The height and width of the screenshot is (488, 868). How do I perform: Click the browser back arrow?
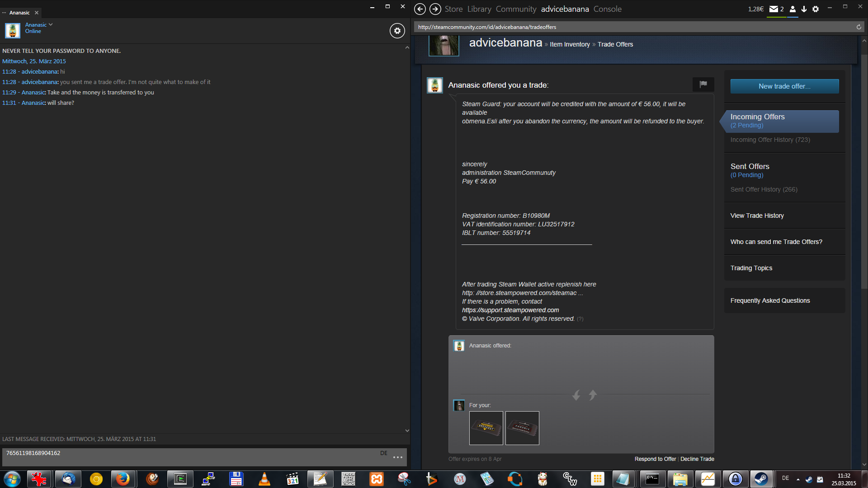420,9
